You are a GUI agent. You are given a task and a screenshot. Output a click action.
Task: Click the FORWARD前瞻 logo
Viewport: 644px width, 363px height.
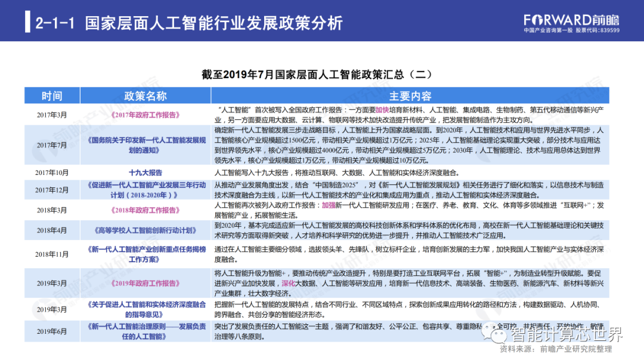click(x=571, y=20)
